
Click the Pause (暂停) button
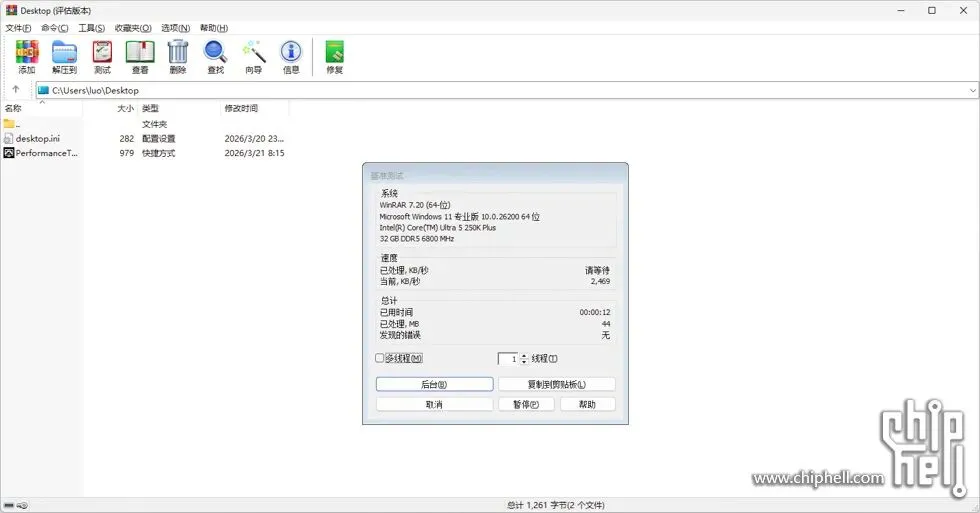point(526,404)
